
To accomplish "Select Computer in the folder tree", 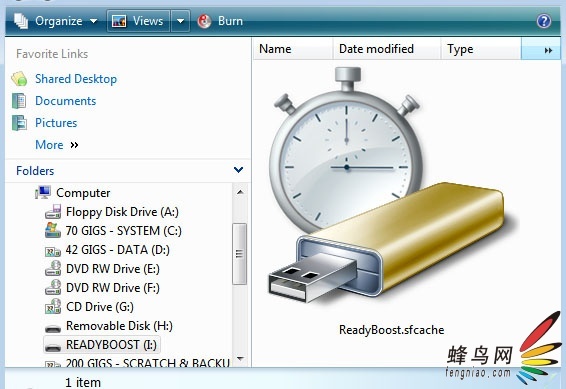I will point(83,193).
